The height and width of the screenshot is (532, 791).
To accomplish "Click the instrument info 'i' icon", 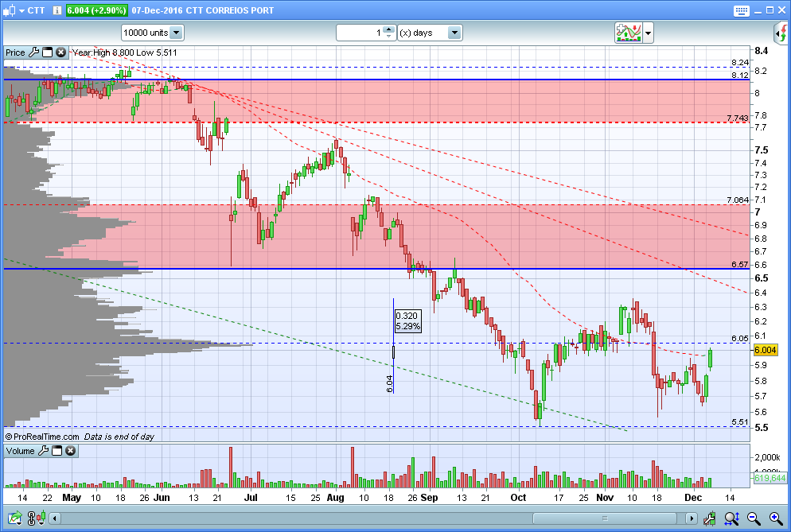I will pos(57,10).
